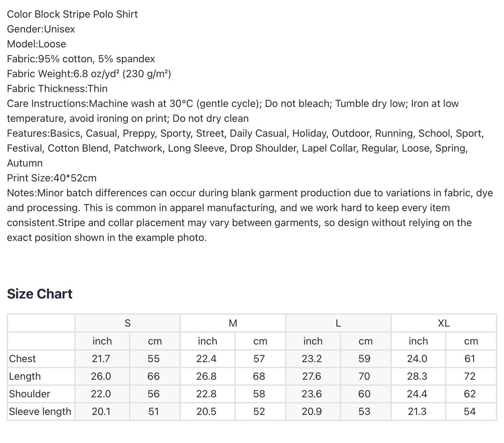
Task: Click the Fabric:95% cotton, 5% spandex line
Action: pos(81,59)
